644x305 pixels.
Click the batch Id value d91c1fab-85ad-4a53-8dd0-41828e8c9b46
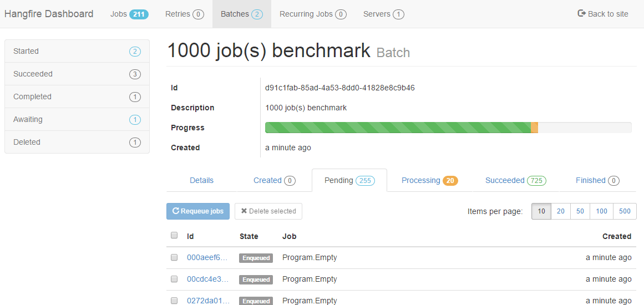pyautogui.click(x=340, y=88)
